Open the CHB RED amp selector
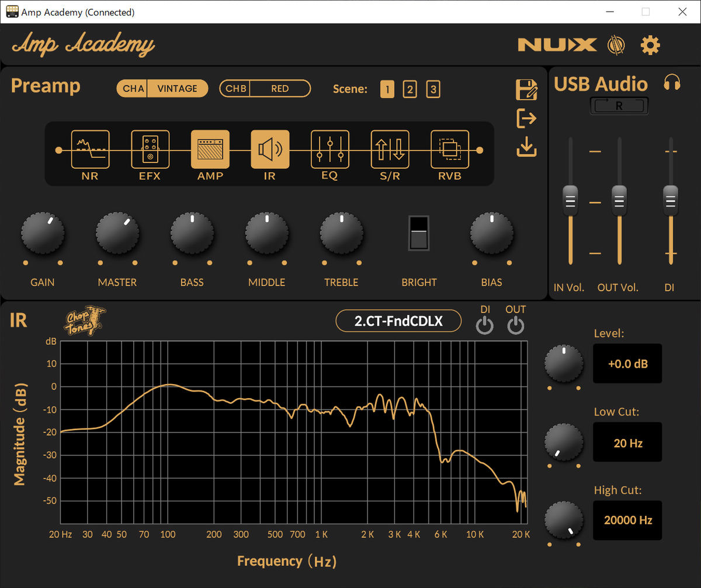 [265, 89]
